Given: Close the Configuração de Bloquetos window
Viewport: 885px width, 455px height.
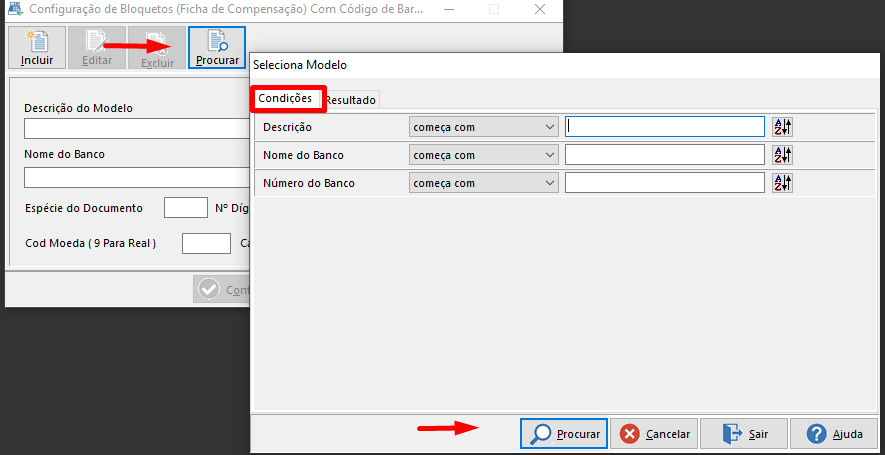Looking at the screenshot, I should click(x=540, y=9).
